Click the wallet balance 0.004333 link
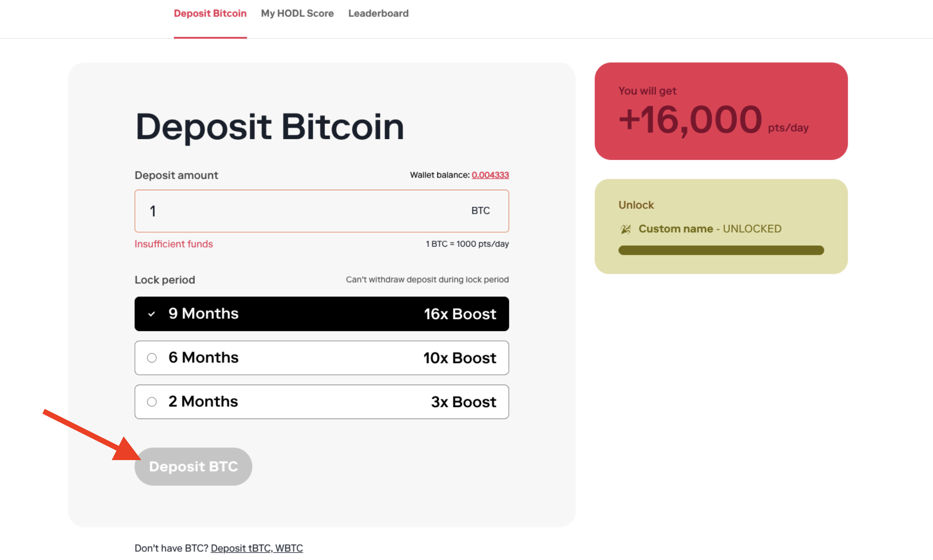The width and height of the screenshot is (933, 560). click(490, 175)
